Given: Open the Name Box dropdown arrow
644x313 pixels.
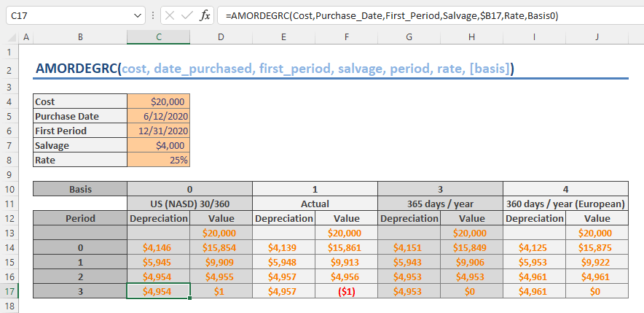Looking at the screenshot, I should tap(138, 15).
